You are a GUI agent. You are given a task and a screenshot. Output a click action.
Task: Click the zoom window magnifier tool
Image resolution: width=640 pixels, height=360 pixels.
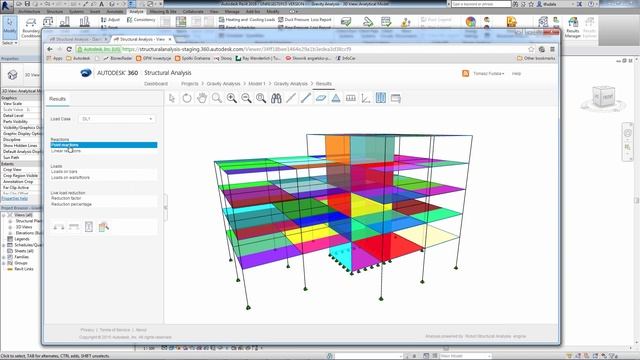pos(217,98)
